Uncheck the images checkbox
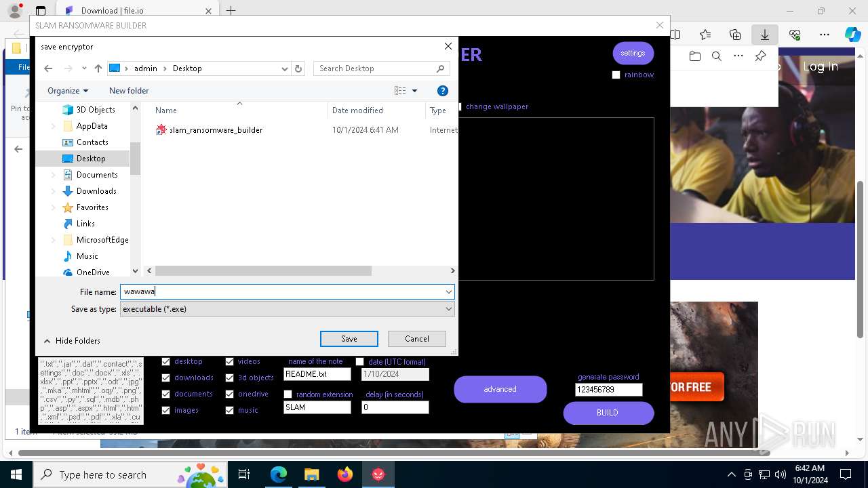The height and width of the screenshot is (488, 868). (165, 411)
